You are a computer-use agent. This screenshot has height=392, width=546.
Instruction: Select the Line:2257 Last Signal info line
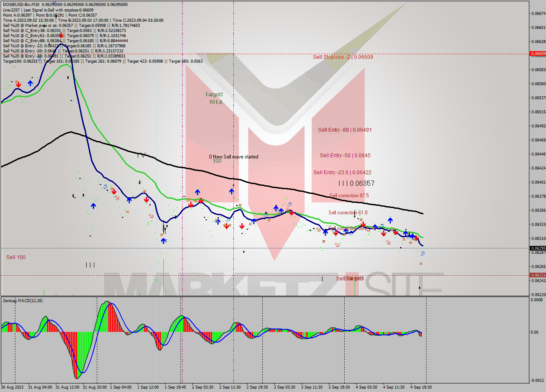(48, 10)
